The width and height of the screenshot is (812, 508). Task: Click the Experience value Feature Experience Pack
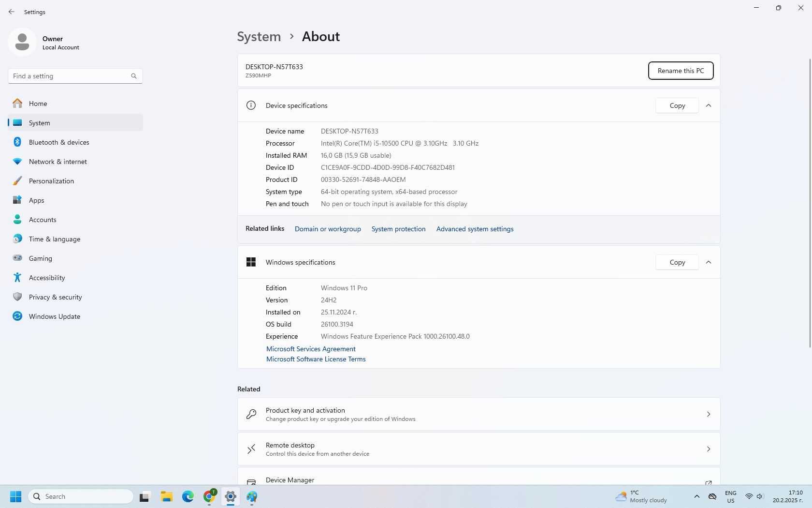(395, 336)
